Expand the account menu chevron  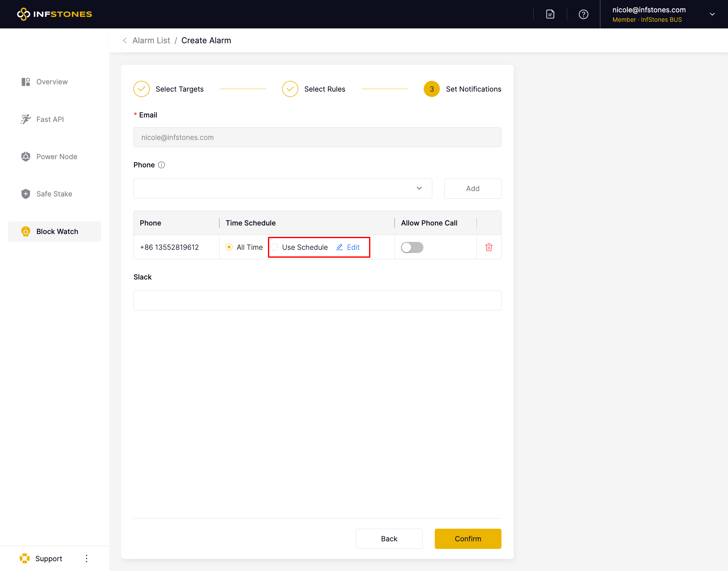(712, 15)
